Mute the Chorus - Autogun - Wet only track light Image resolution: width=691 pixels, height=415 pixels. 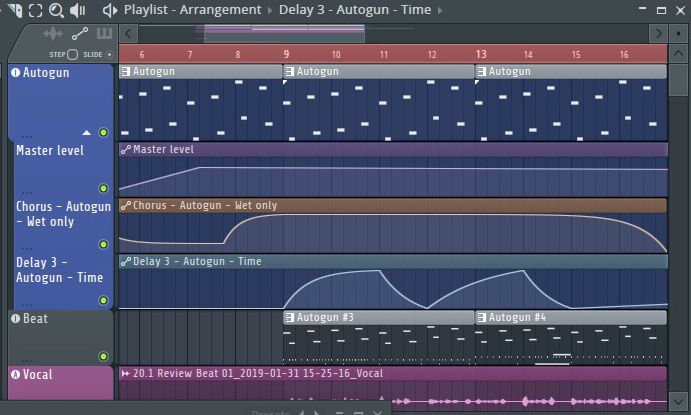[x=103, y=245]
